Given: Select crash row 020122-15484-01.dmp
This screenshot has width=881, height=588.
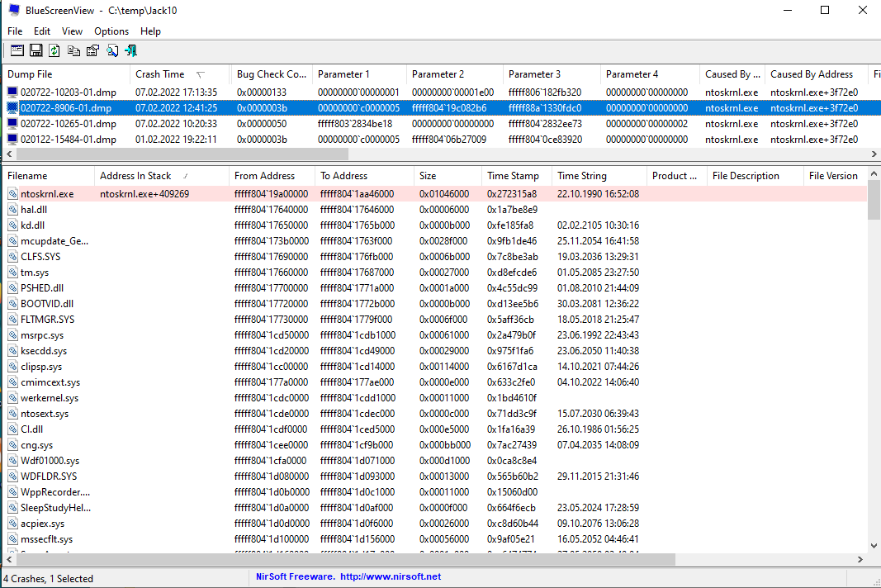Looking at the screenshot, I should (442, 140).
